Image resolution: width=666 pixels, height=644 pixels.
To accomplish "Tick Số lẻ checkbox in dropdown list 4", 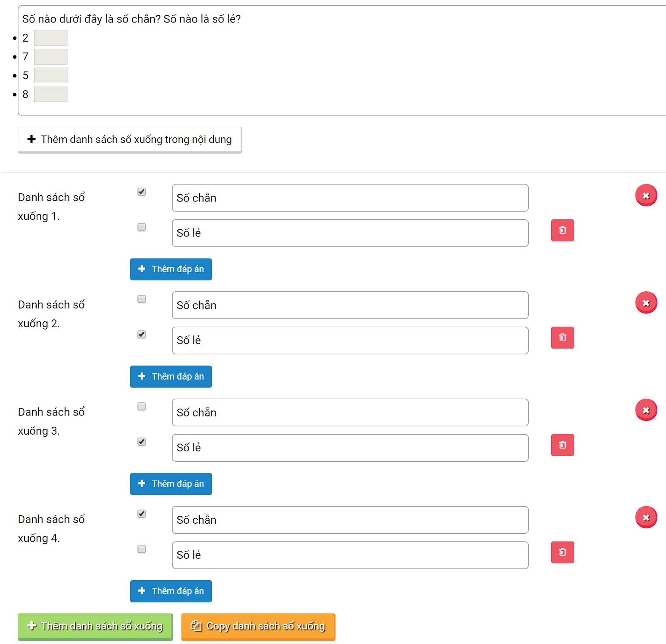I will (142, 549).
